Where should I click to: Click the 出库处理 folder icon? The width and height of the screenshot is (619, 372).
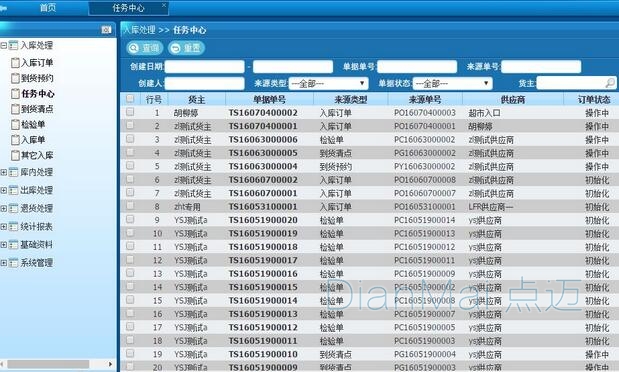coord(13,190)
